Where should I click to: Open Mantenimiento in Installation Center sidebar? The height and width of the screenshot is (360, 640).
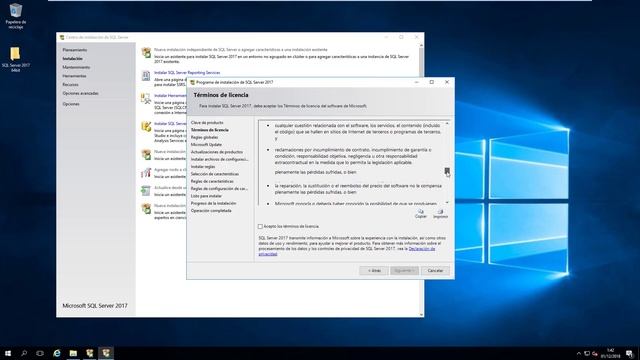[76, 67]
